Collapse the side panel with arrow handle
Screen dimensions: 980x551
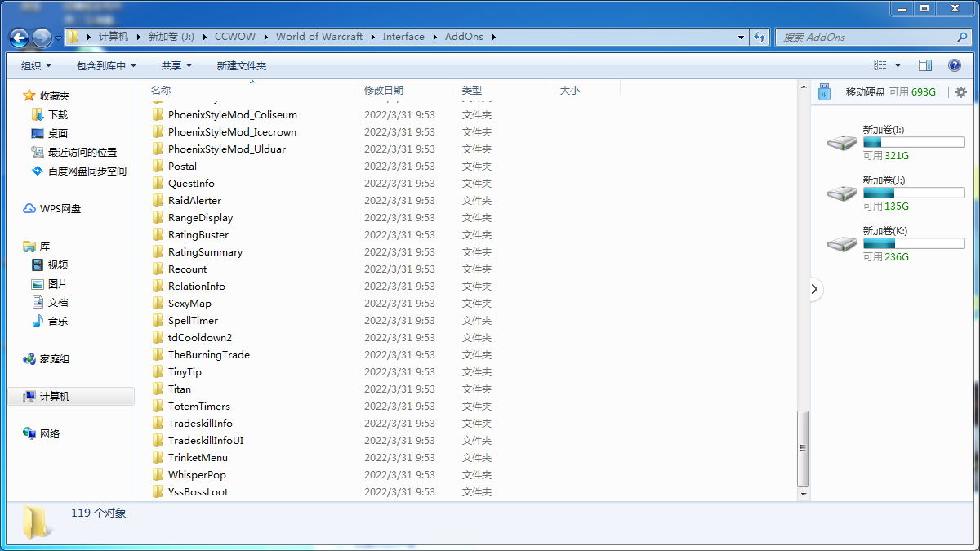click(816, 289)
